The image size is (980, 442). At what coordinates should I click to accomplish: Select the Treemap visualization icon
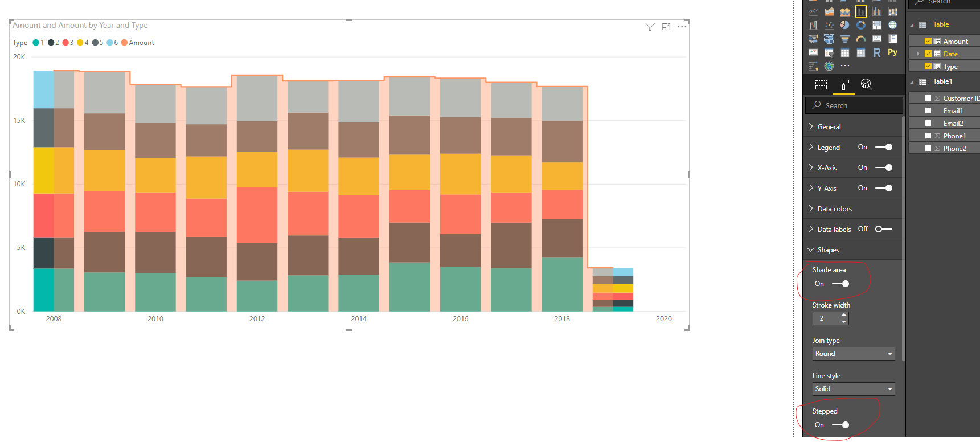tap(877, 25)
